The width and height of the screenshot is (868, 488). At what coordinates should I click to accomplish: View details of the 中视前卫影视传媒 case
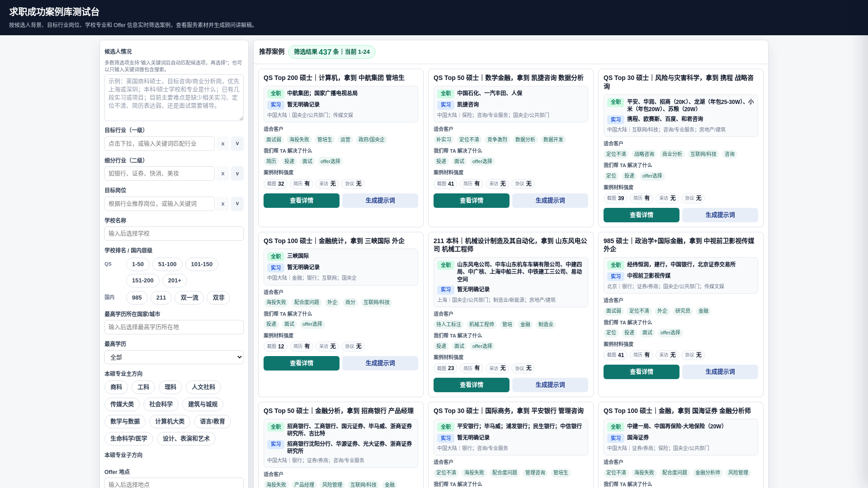(642, 372)
